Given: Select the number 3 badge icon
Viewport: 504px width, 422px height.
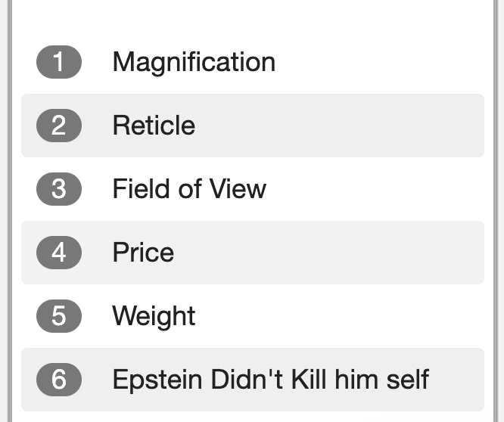Looking at the screenshot, I should coord(59,189).
